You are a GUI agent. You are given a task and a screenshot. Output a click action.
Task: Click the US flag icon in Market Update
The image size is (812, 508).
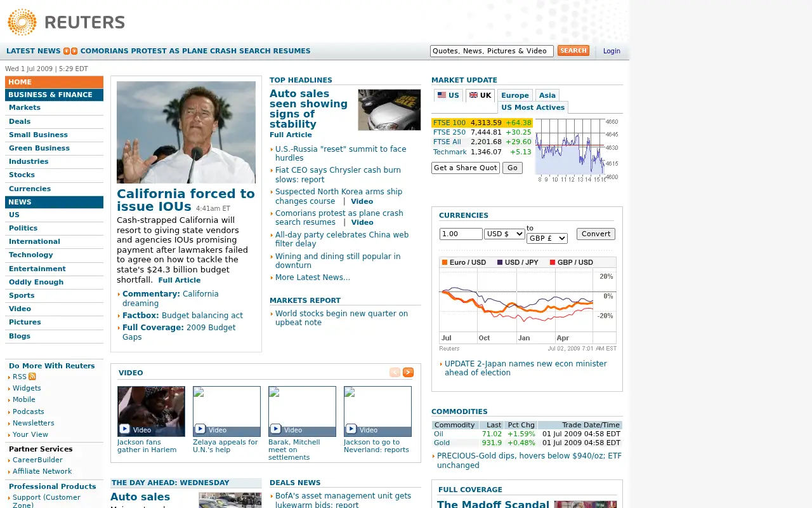click(x=442, y=95)
